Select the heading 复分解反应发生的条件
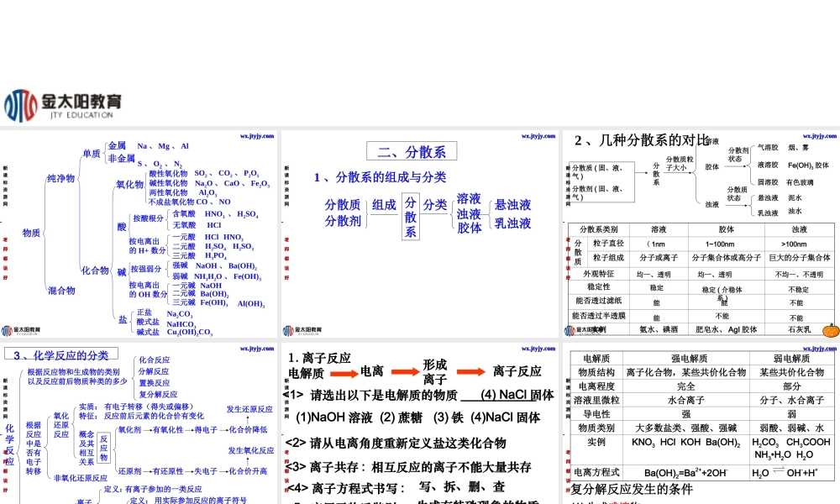The width and height of the screenshot is (840, 504). 632,489
